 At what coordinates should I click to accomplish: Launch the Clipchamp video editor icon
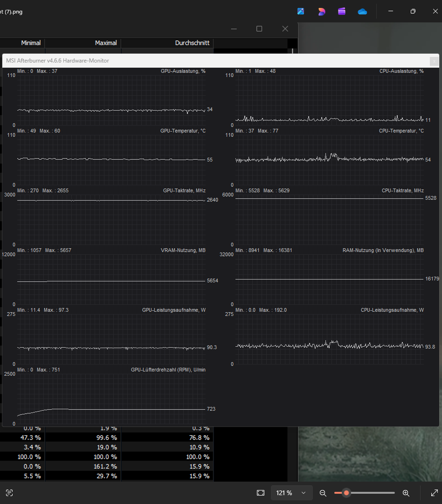coord(342,11)
